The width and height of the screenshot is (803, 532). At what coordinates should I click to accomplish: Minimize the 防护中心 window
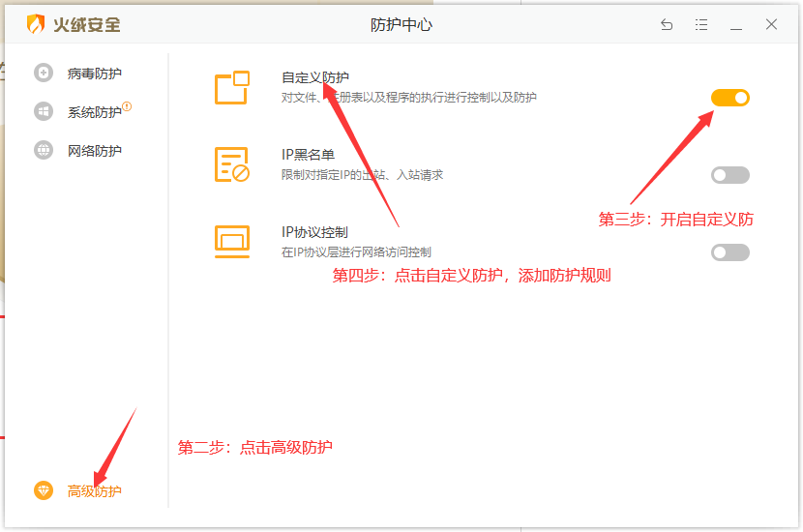736,25
